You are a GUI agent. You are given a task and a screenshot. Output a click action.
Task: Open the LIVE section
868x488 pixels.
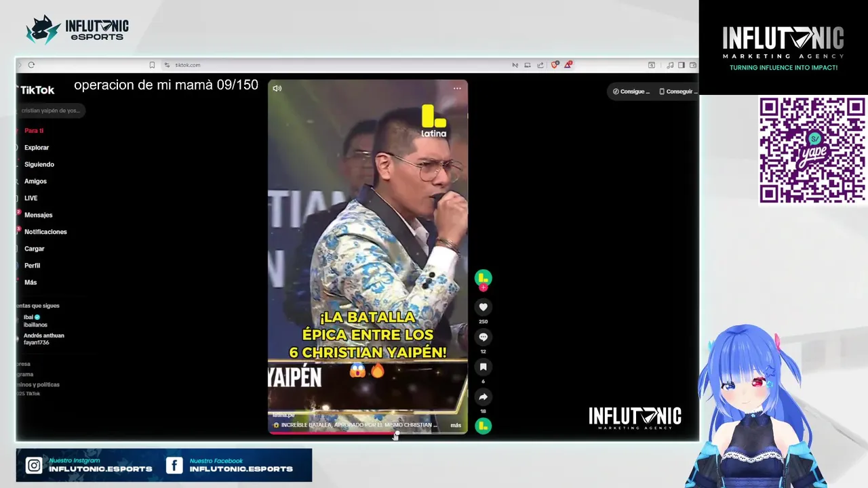(31, 199)
